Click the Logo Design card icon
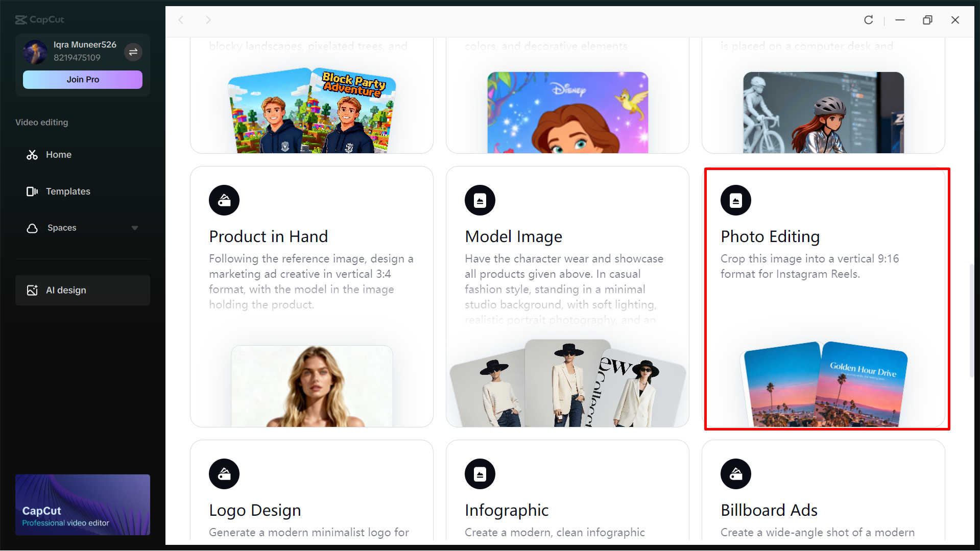Screen dimensions: 980x551 [224, 473]
